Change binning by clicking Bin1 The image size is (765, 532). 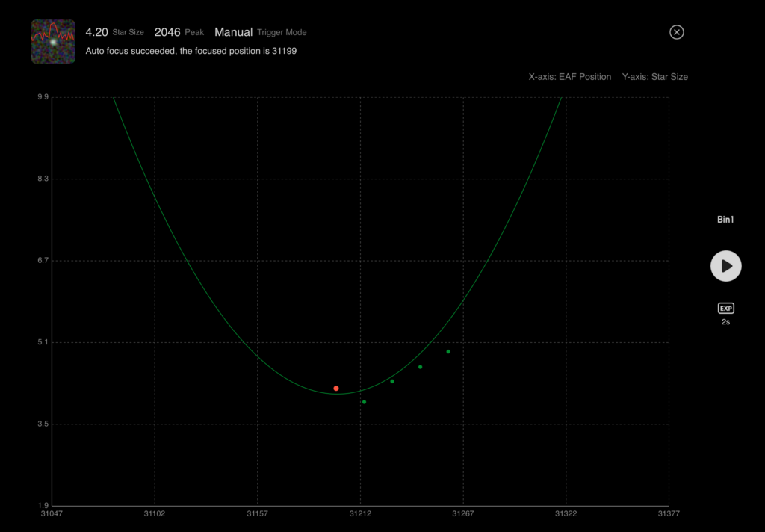pos(725,220)
